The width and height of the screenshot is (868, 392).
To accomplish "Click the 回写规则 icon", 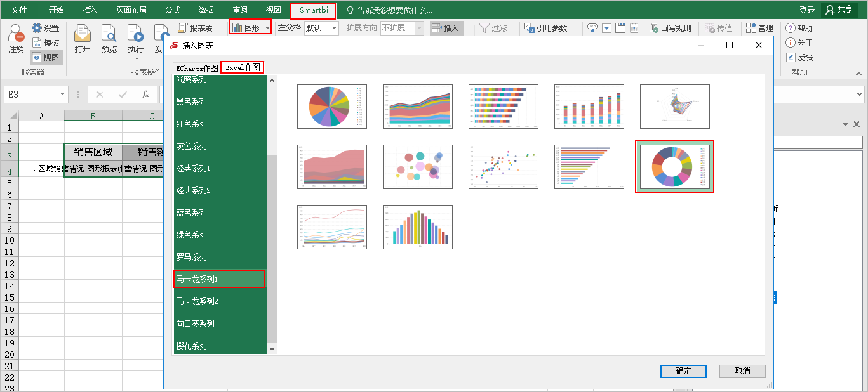I will (669, 28).
